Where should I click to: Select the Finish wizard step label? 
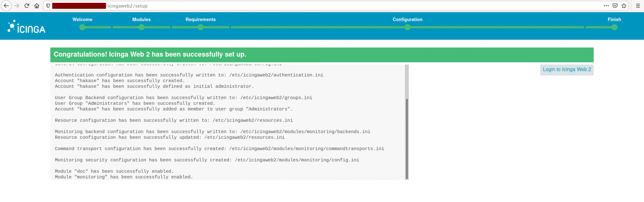(614, 19)
